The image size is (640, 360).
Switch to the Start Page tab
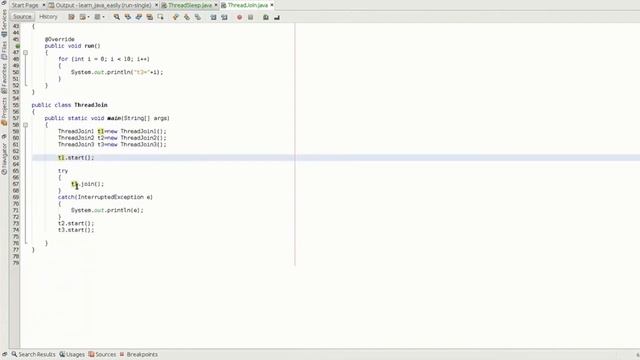tap(24, 5)
